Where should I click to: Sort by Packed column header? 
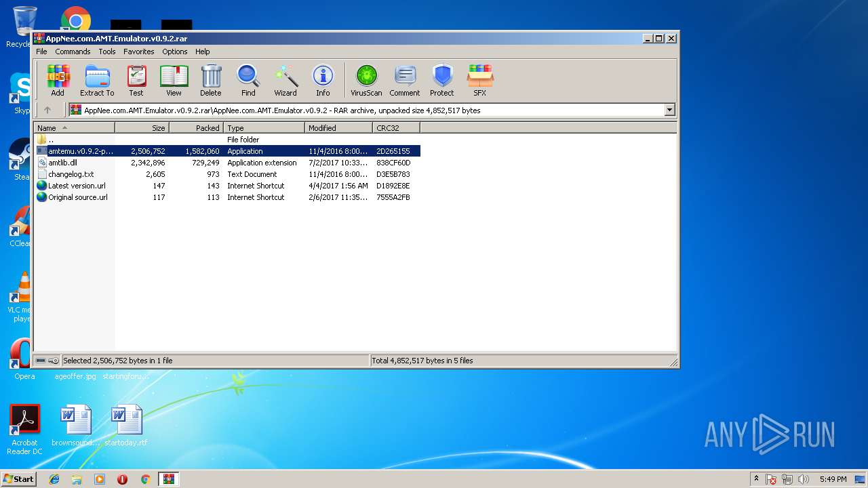196,127
